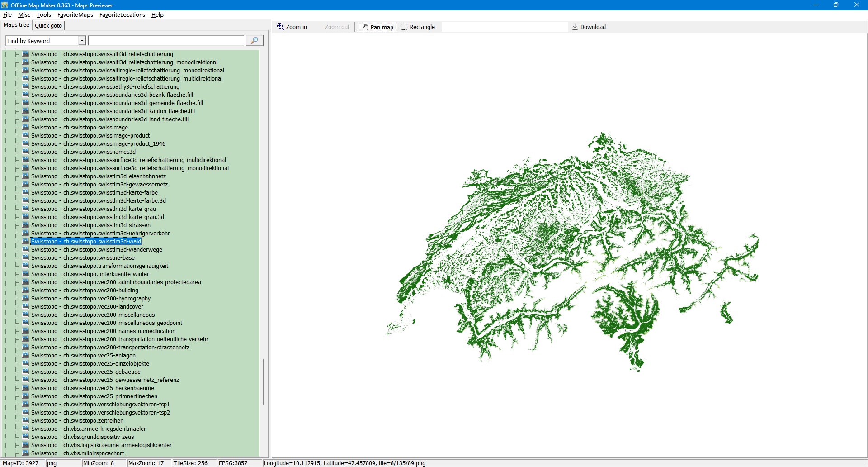Click map icon beside swisstlm3d-strassen entry
Viewport: 868px width, 467px height.
pos(26,225)
